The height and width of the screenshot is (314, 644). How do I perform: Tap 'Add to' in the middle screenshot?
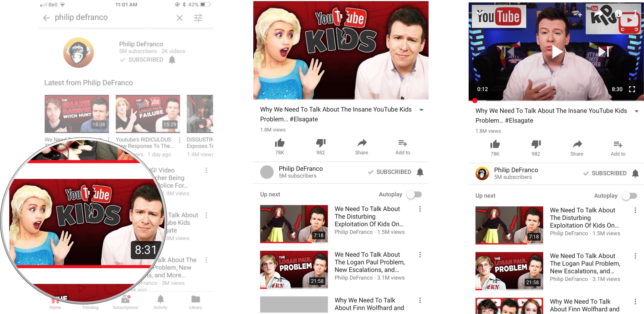[403, 147]
